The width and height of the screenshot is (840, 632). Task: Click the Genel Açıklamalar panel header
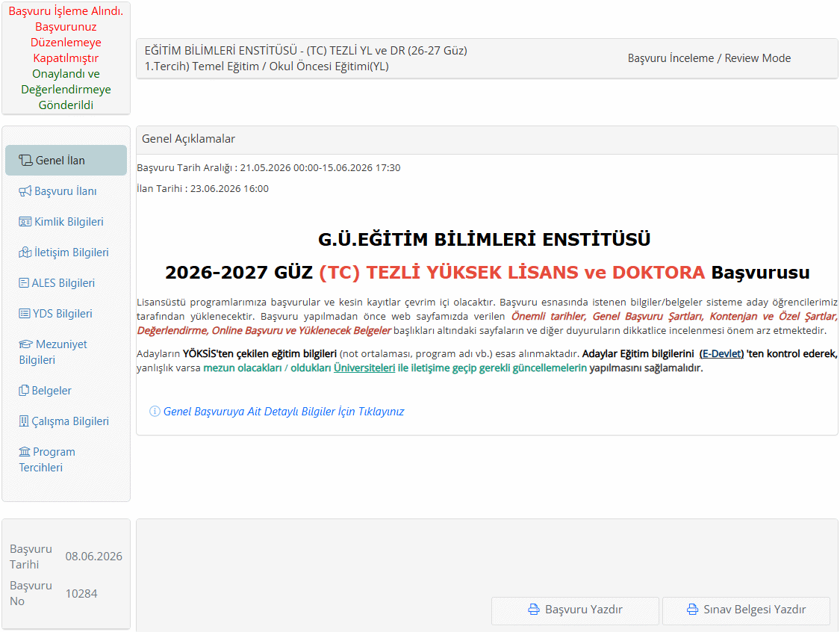[487, 140]
